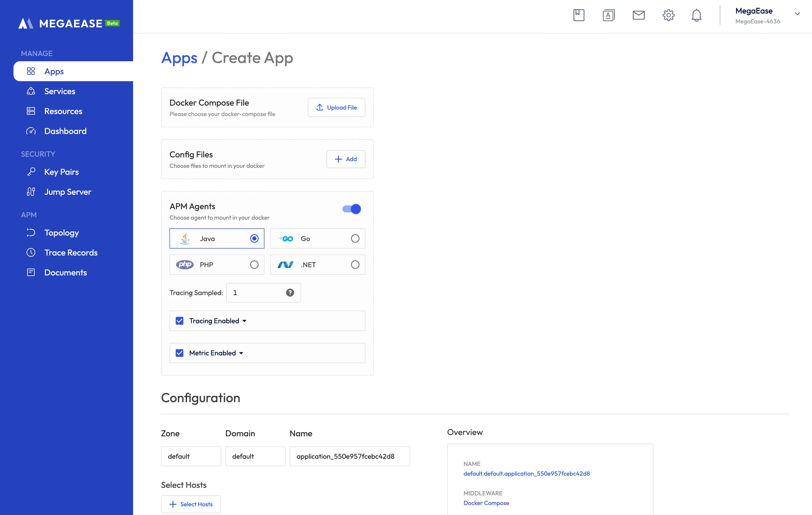Open the document 'A' icon in header
812x515 pixels.
click(609, 15)
